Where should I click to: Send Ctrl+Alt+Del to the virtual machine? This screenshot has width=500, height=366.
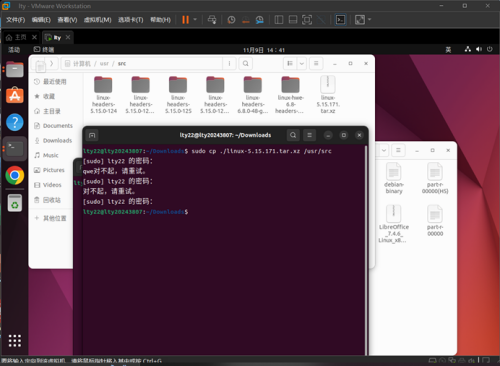click(x=212, y=20)
